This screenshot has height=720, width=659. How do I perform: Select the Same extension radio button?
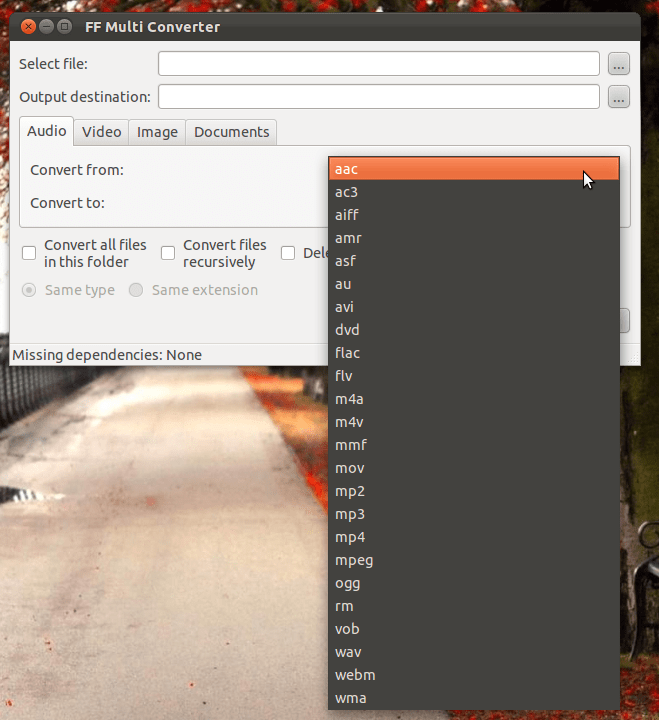click(x=137, y=290)
